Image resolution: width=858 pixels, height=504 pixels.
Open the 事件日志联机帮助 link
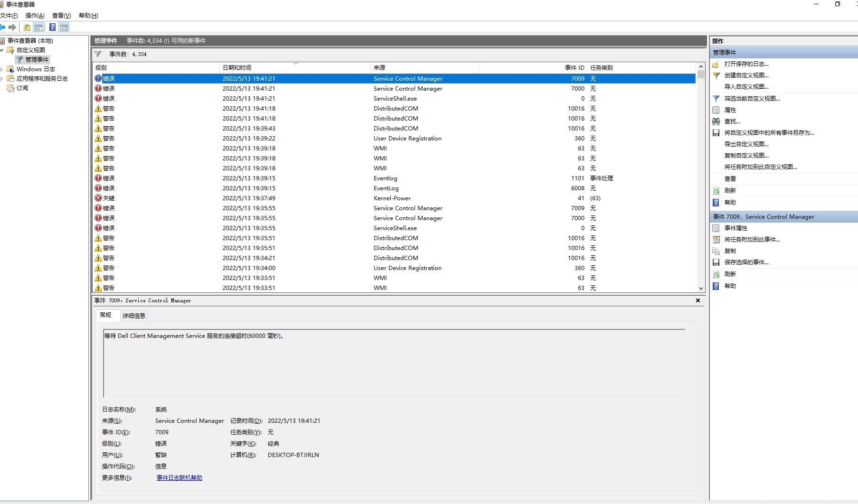(x=179, y=478)
